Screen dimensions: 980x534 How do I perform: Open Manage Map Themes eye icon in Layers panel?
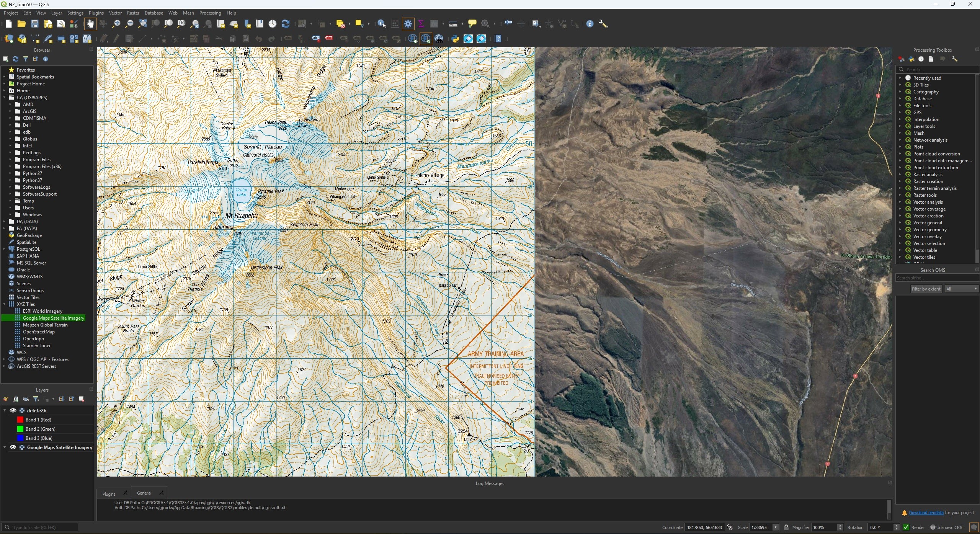26,399
